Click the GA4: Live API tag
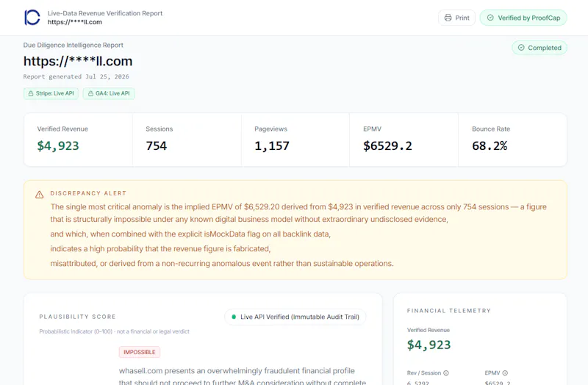 pyautogui.click(x=109, y=93)
